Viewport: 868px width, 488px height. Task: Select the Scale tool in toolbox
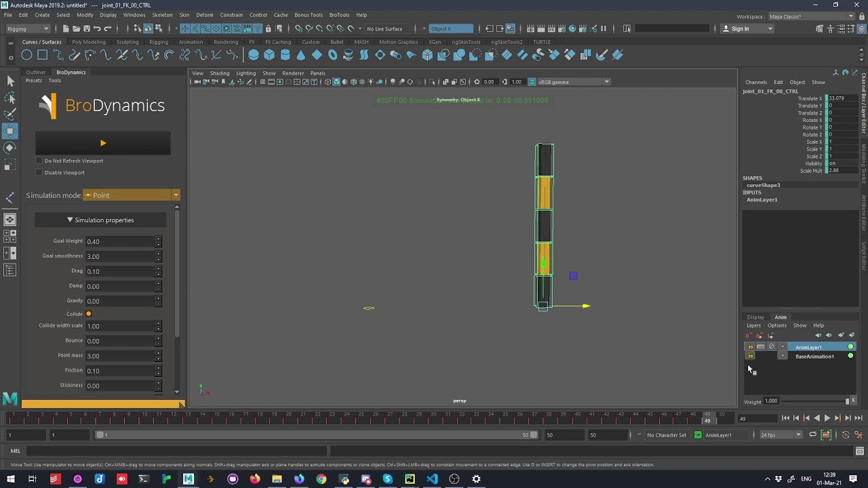click(10, 165)
